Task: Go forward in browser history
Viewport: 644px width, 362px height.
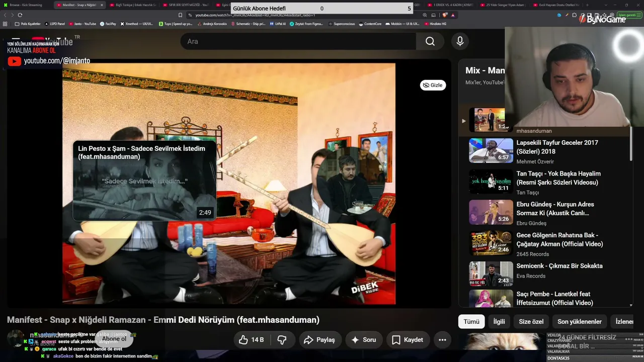Action: [12, 15]
